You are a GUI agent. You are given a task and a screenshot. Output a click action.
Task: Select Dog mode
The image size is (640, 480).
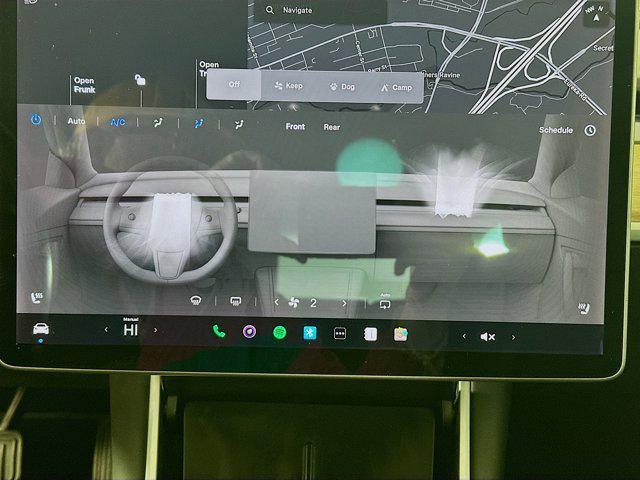341,87
